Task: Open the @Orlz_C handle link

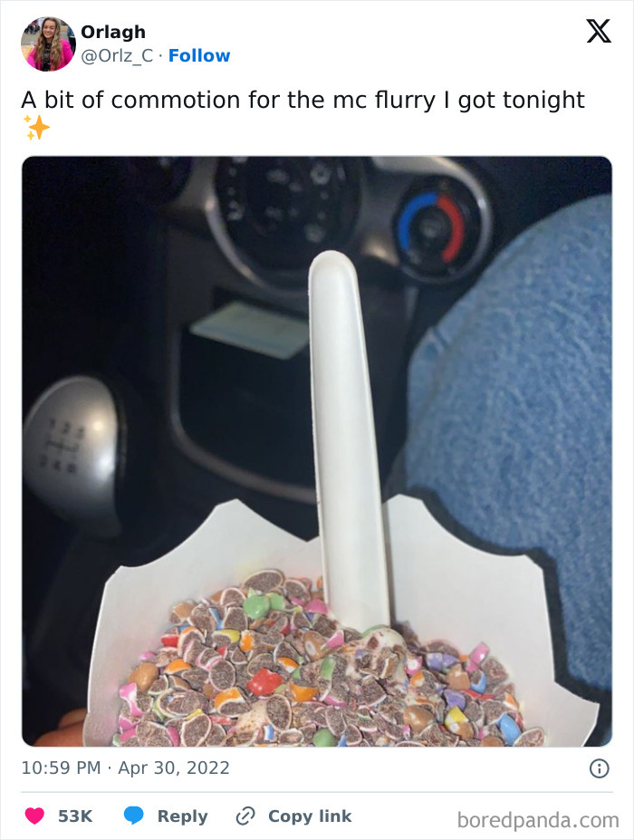Action: coord(117,55)
